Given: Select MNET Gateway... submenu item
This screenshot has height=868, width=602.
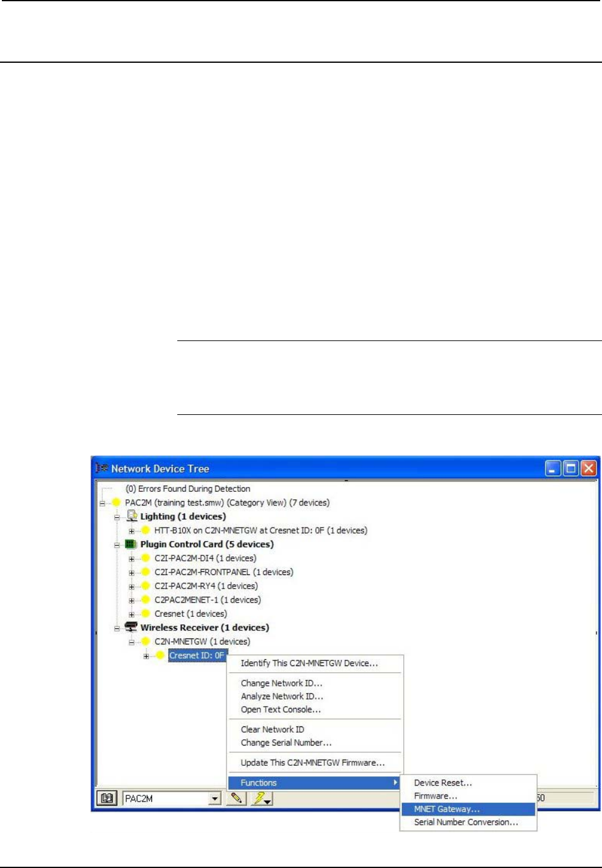Looking at the screenshot, I should click(x=468, y=810).
